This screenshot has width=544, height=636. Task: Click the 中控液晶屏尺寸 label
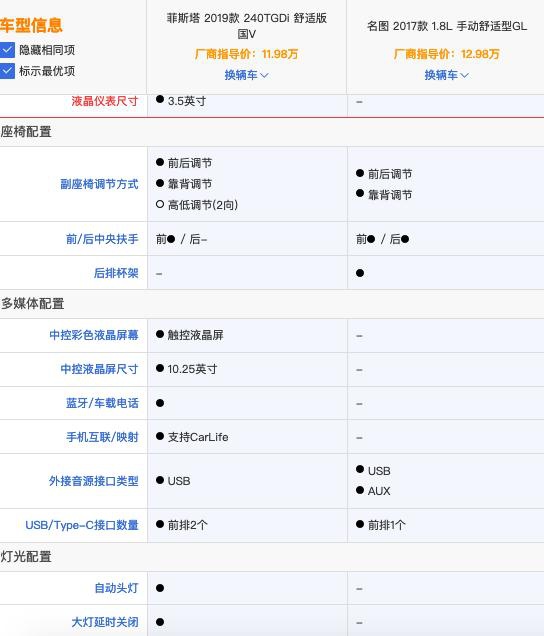pos(99,369)
